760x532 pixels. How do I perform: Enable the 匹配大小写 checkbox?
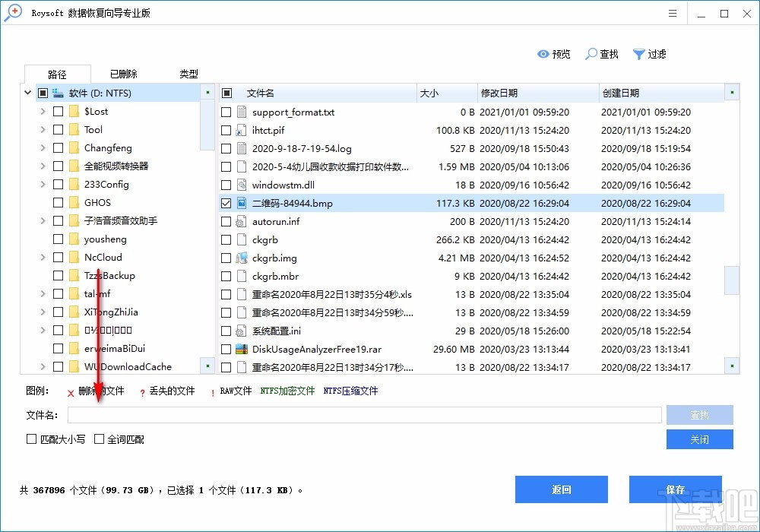pos(32,439)
